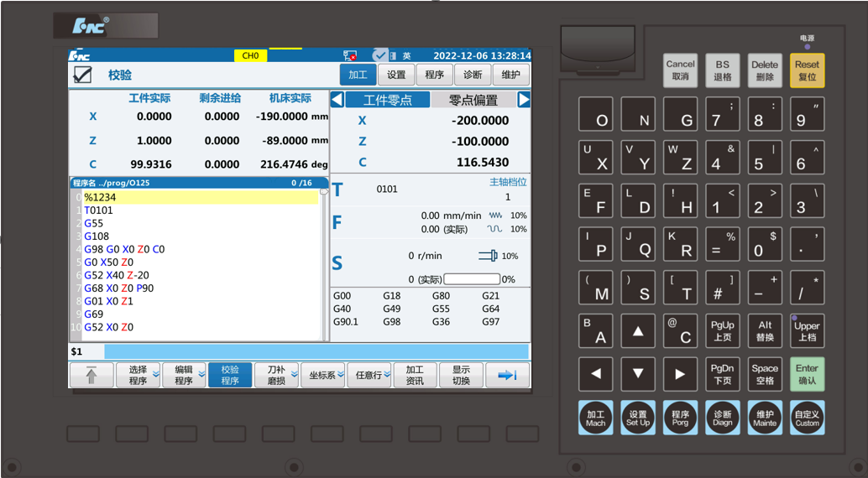Click the $1 command input field
Screen dimensions: 868x478
(x=316, y=351)
